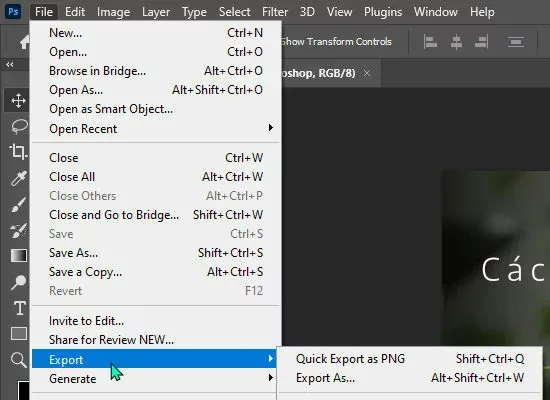This screenshot has width=550, height=400.
Task: Open the Filter menu
Action: point(275,12)
